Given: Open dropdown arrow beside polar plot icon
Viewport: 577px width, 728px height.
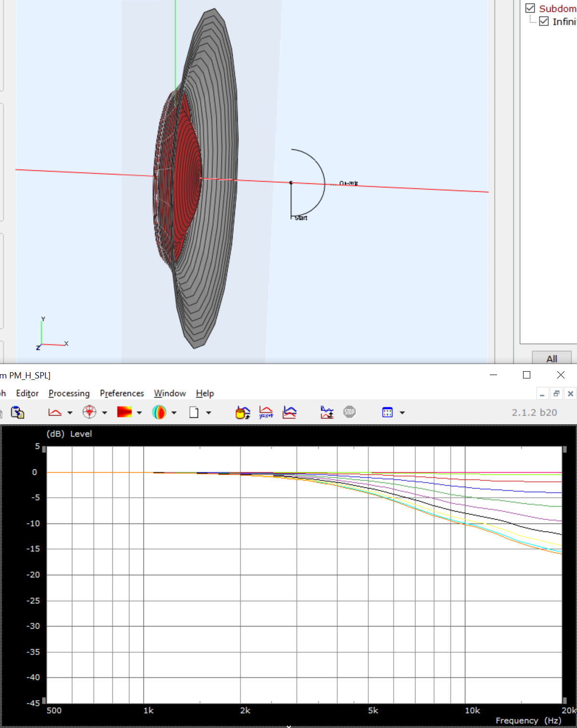Looking at the screenshot, I should pyautogui.click(x=105, y=413).
